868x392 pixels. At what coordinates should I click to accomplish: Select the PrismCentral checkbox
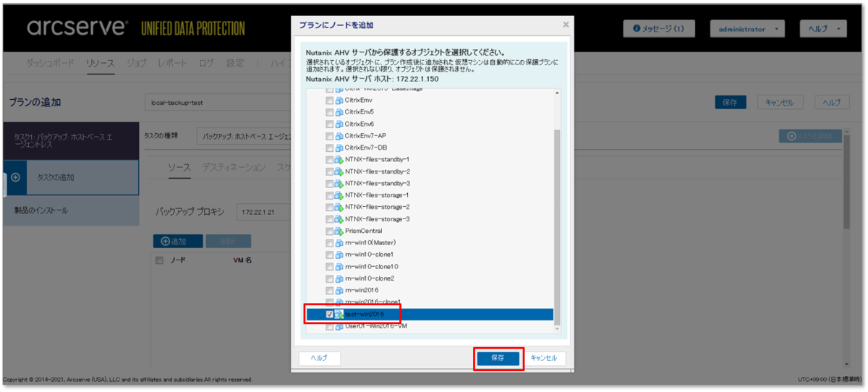330,231
